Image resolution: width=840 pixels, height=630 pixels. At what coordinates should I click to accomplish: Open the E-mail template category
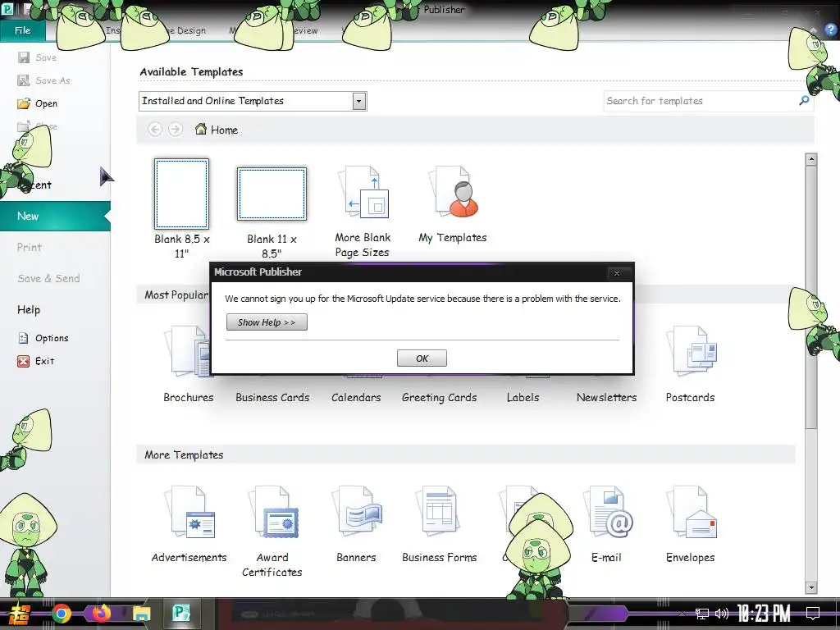pos(606,524)
